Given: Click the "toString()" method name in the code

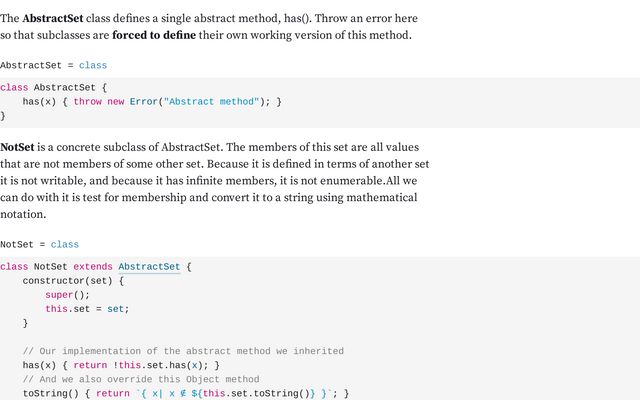Looking at the screenshot, I should coord(47,394).
